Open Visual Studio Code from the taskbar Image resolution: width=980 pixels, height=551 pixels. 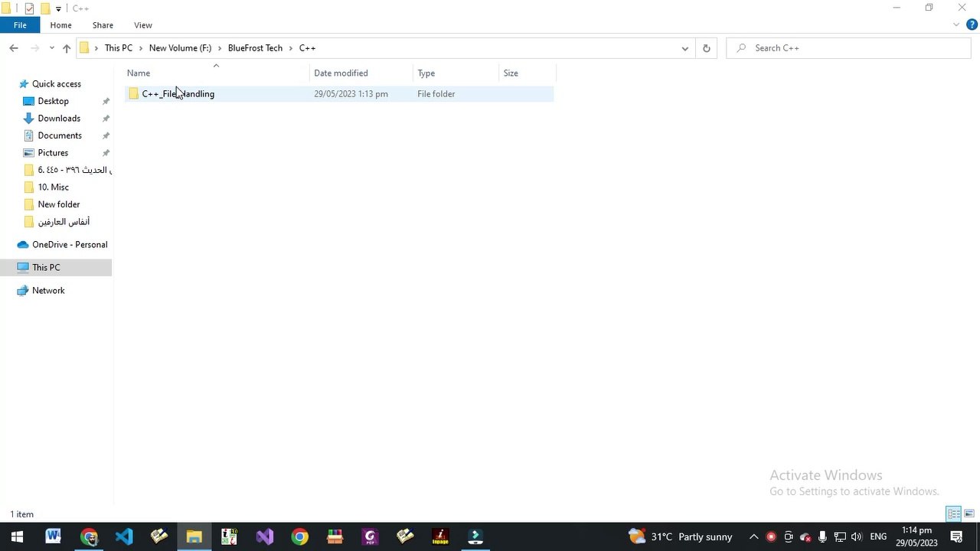pos(124,536)
